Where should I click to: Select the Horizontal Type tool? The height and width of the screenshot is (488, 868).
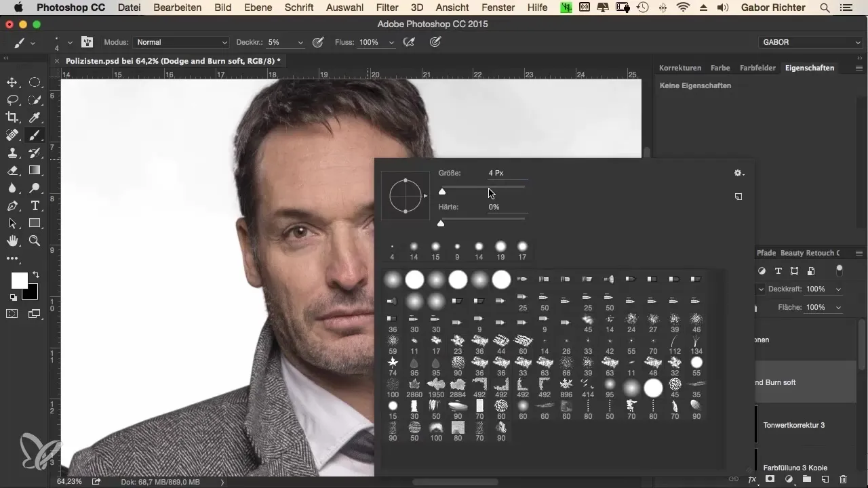pyautogui.click(x=35, y=206)
